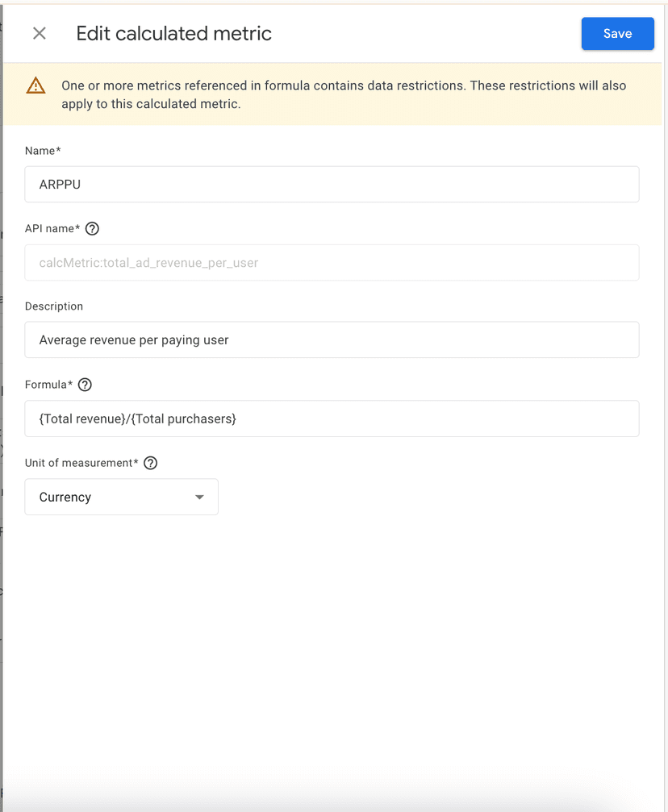Click the blue Save button

tap(617, 34)
